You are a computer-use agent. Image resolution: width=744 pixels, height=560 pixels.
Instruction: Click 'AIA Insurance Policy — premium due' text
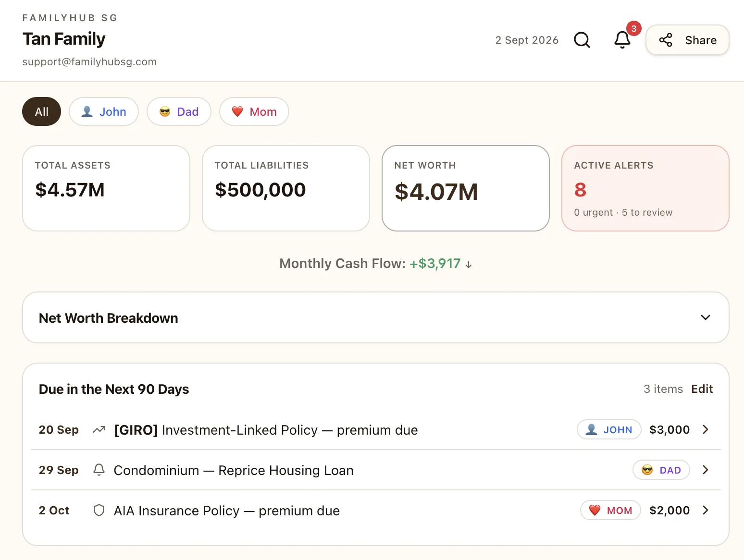pos(227,511)
